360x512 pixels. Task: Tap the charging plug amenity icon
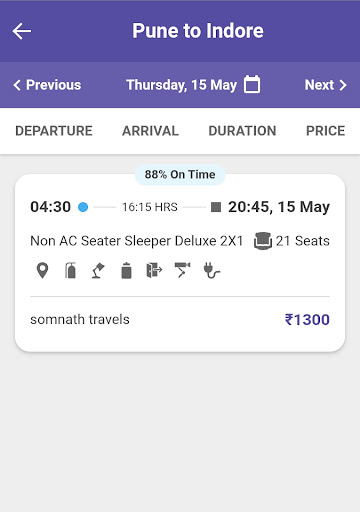(212, 270)
